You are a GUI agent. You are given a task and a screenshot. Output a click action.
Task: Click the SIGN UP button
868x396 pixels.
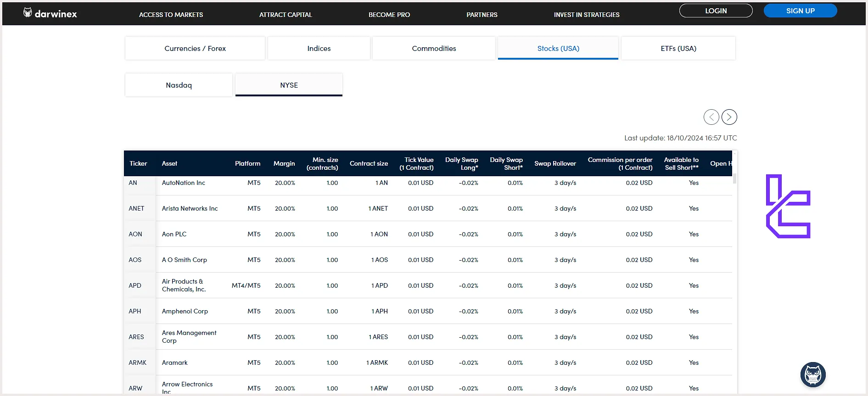(800, 11)
